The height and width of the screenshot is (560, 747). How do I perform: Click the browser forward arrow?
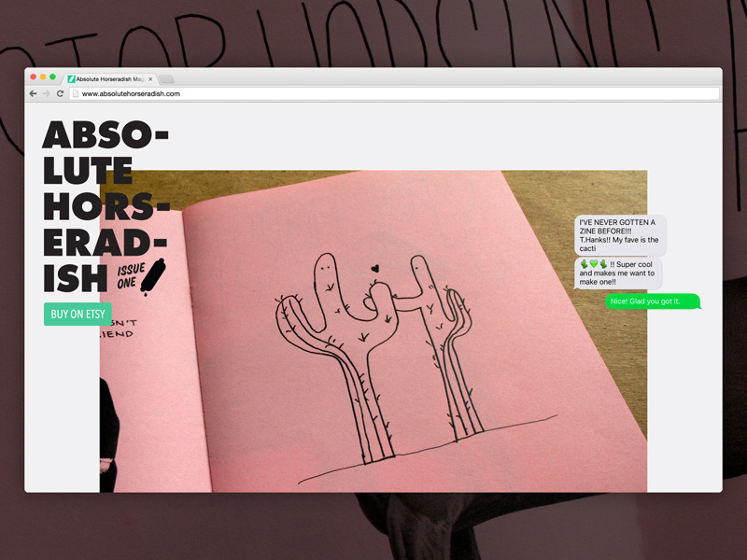pos(46,94)
